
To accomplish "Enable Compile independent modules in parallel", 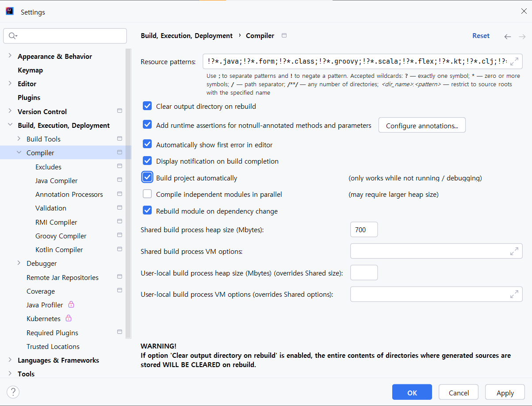I will (x=147, y=194).
